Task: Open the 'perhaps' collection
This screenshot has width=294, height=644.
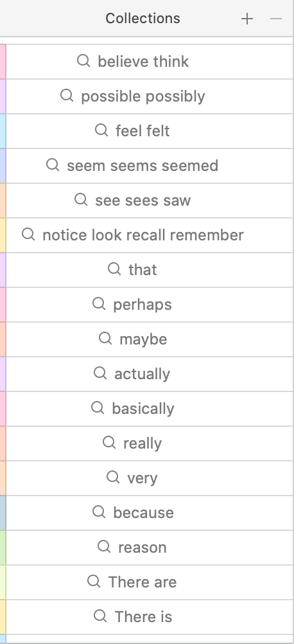Action: 150,305
